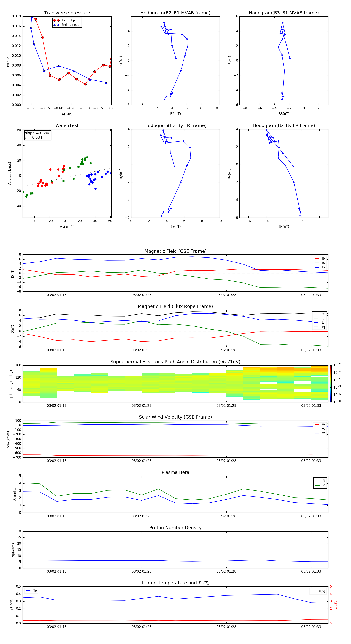Screen dimensions: 351x644
Task: Click the 'Tp(10^6K)' axis label
Action: (x=11, y=605)
